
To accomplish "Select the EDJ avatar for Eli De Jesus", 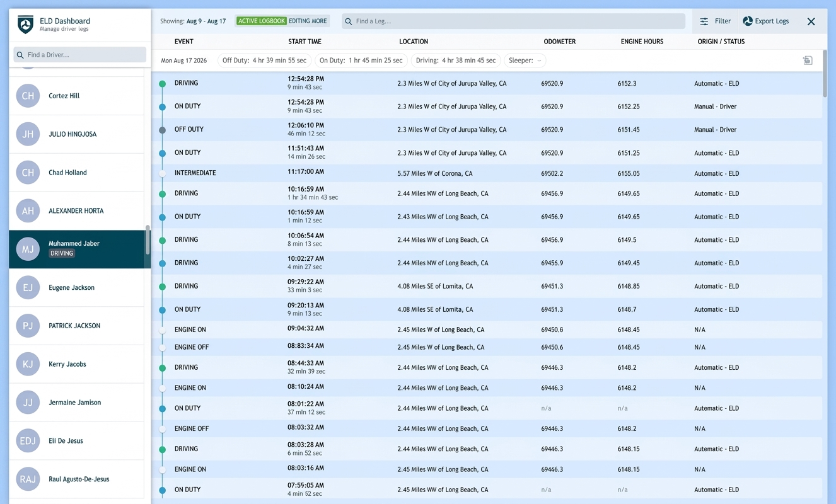I will (x=28, y=441).
